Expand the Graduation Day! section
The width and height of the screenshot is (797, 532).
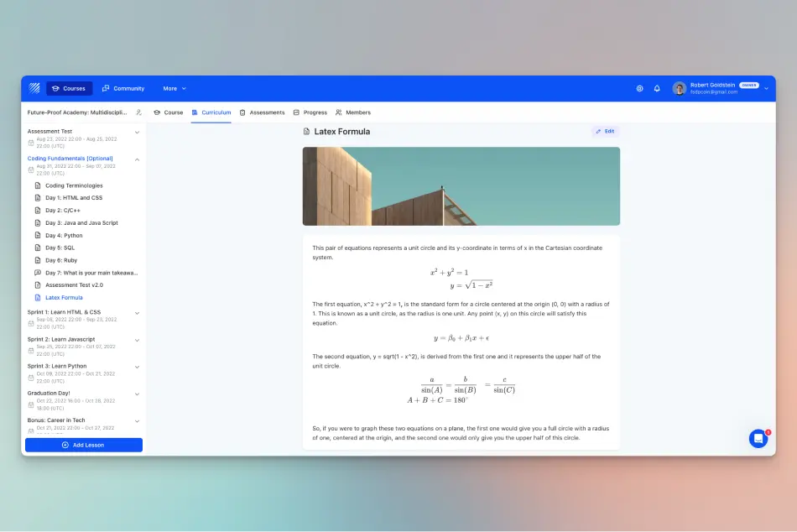(137, 394)
